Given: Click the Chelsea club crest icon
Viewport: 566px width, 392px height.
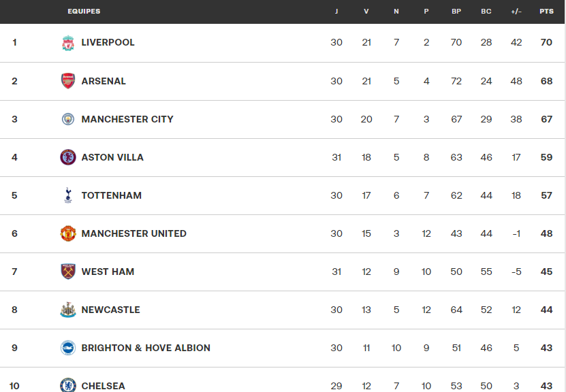Looking at the screenshot, I should [x=68, y=385].
